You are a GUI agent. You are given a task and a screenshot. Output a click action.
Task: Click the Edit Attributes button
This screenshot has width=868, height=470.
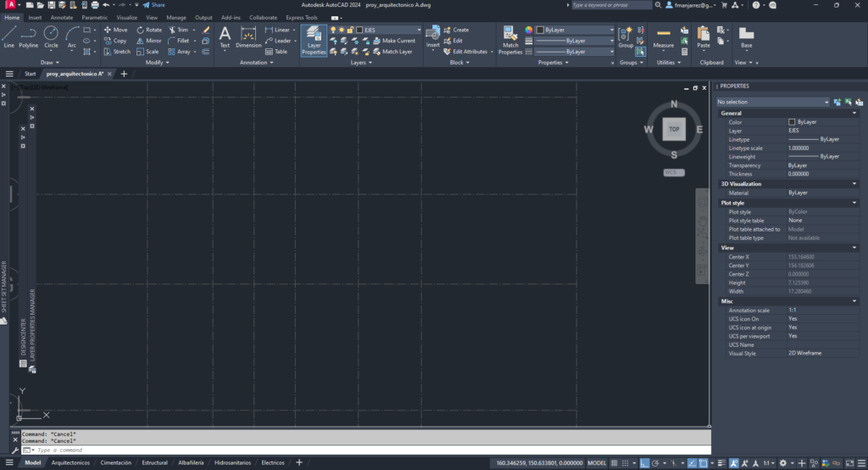point(470,52)
